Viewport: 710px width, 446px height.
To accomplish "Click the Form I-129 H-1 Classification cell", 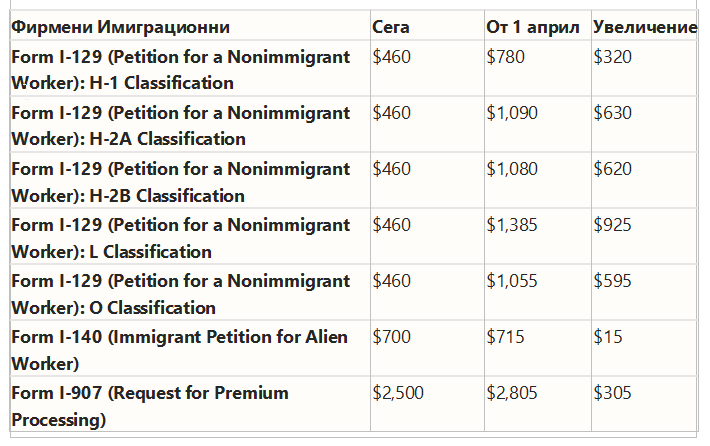I will [190, 68].
